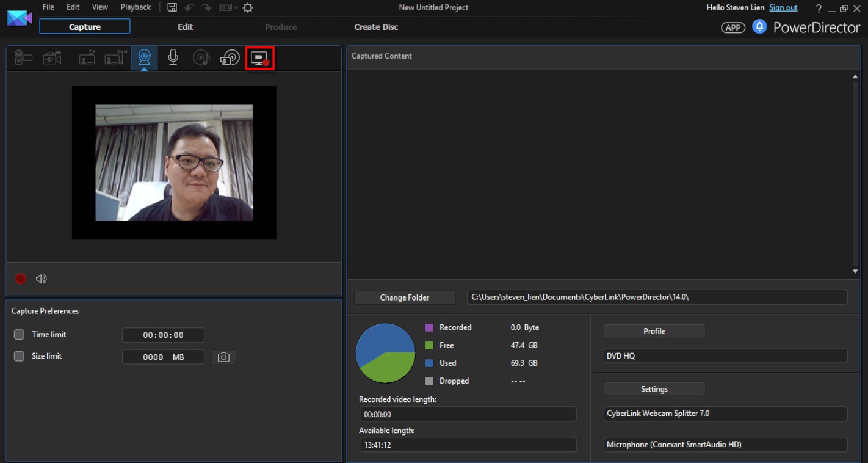
Task: Select capture from TV signal icon
Action: click(x=87, y=58)
